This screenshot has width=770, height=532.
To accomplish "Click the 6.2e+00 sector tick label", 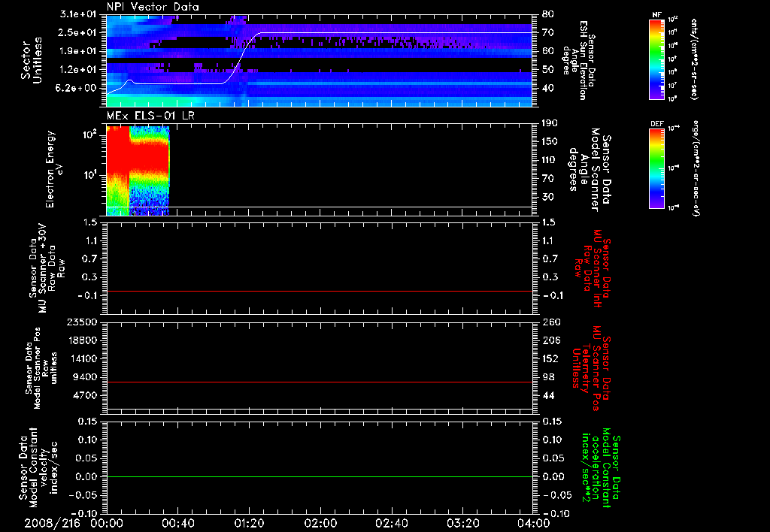I will coord(77,89).
